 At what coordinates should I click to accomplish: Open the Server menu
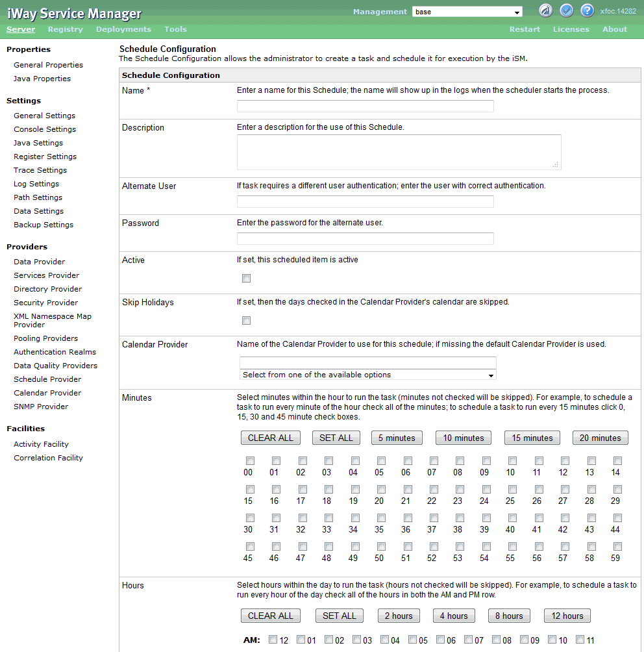click(21, 29)
